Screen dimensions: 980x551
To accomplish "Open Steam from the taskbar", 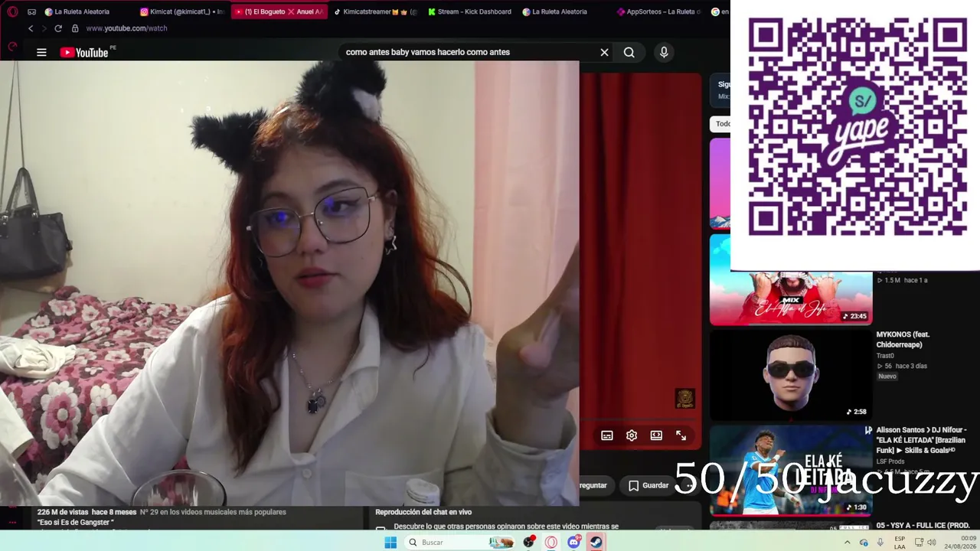I will click(x=596, y=542).
